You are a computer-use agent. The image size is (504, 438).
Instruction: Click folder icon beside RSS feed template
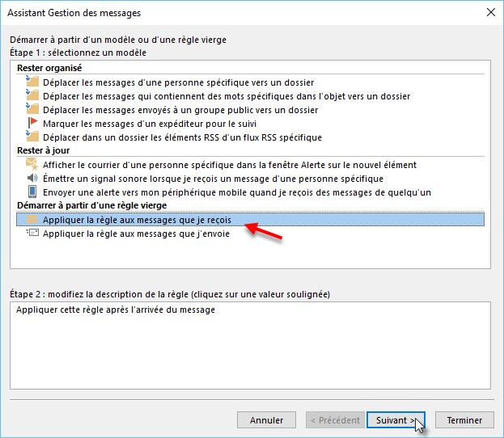[x=32, y=137]
